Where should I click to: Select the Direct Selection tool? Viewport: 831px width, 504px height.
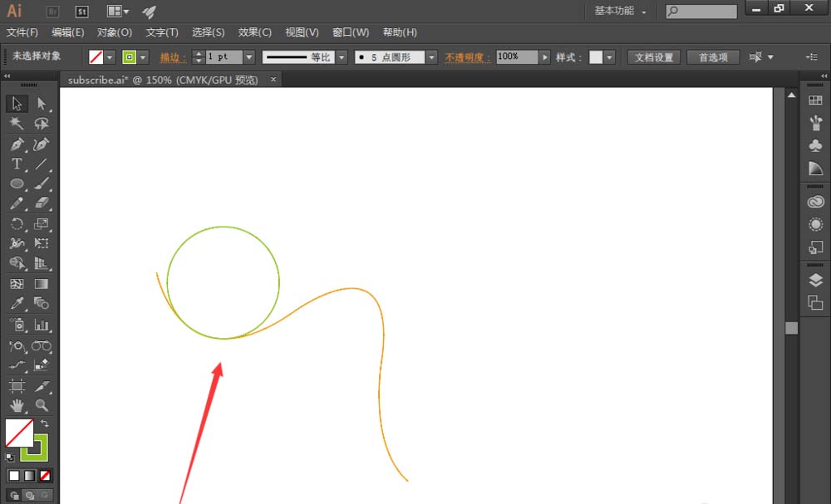coord(39,103)
